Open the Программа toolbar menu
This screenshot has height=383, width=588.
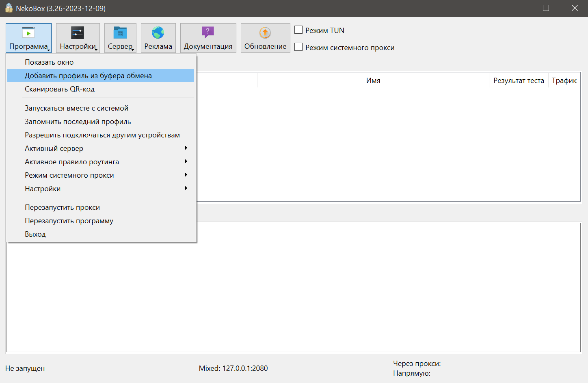click(x=28, y=38)
